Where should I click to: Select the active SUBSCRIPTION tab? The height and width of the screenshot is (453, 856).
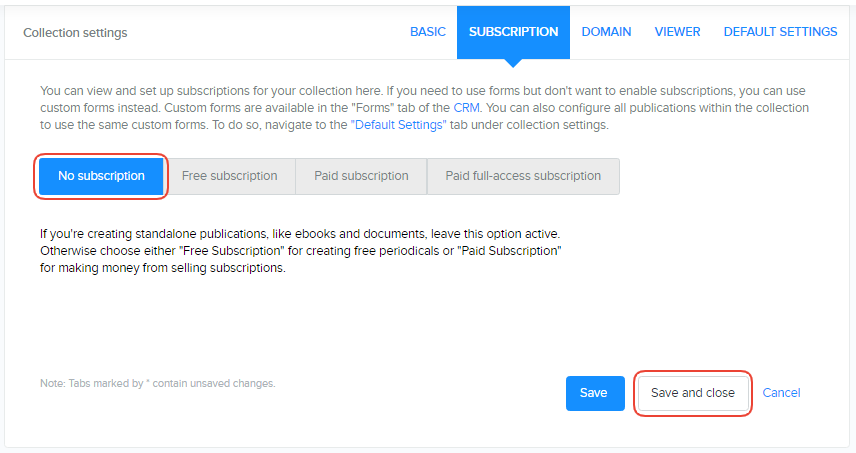click(x=513, y=32)
